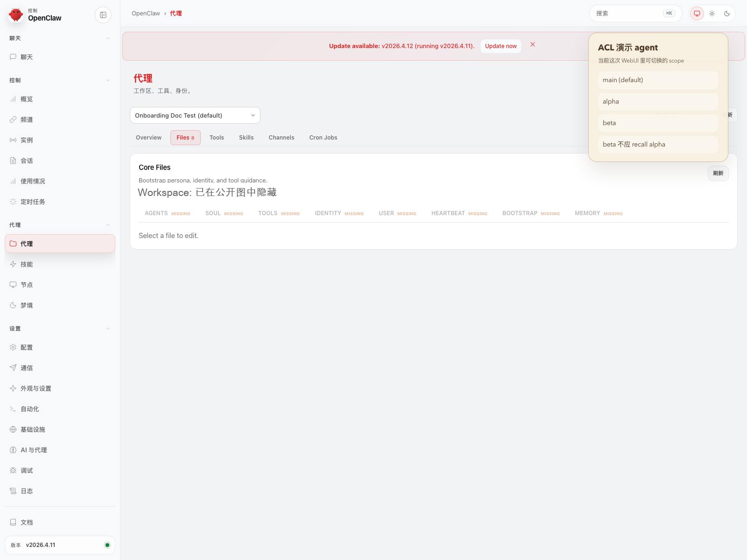Screen dimensions: 747x560
Task: Open the MEMORY missing file entry
Action: click(599, 213)
